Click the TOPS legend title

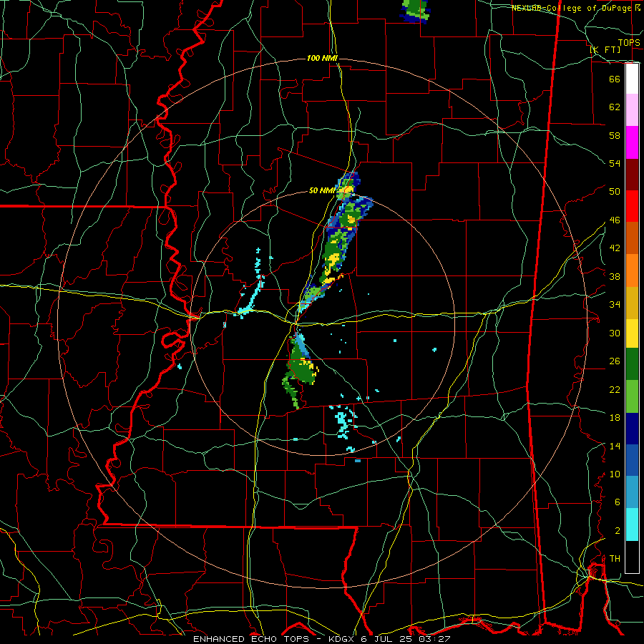click(629, 42)
